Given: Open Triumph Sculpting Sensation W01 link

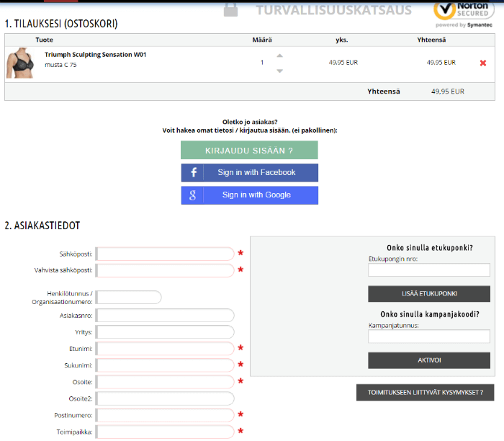Looking at the screenshot, I should point(95,54).
